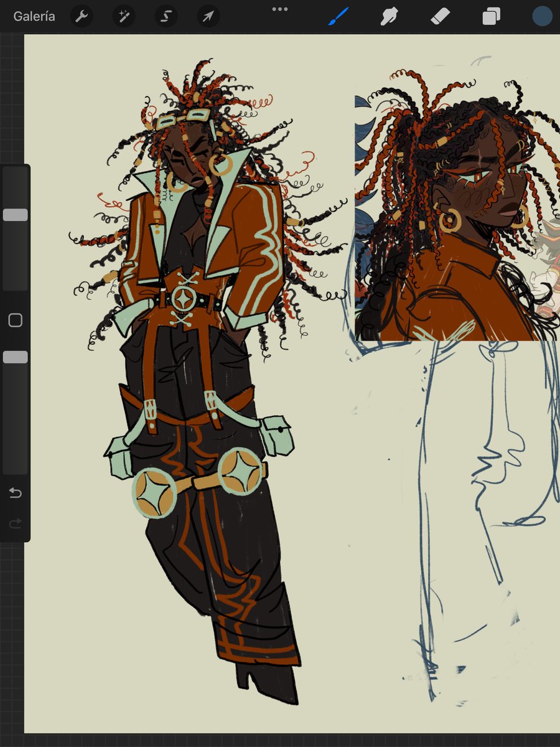Select the Brush tool
This screenshot has width=560, height=747.
click(338, 17)
